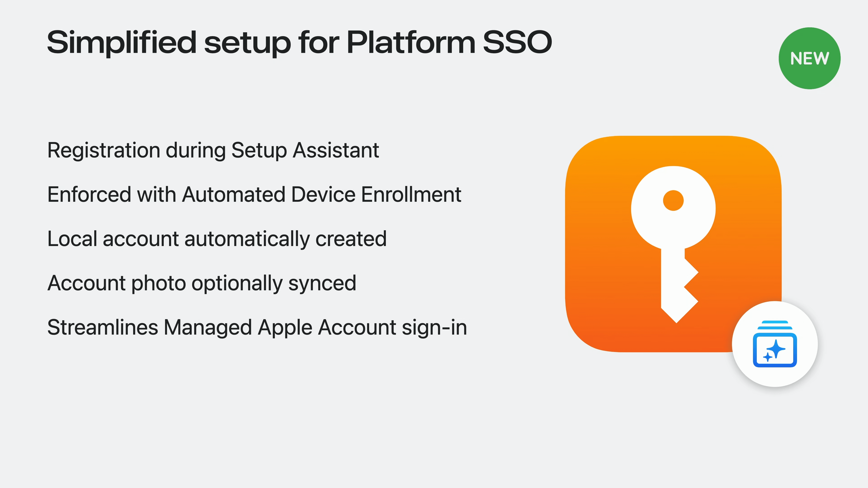The width and height of the screenshot is (868, 488).
Task: Click the words Setup Assistant in first bullet
Action: 305,150
